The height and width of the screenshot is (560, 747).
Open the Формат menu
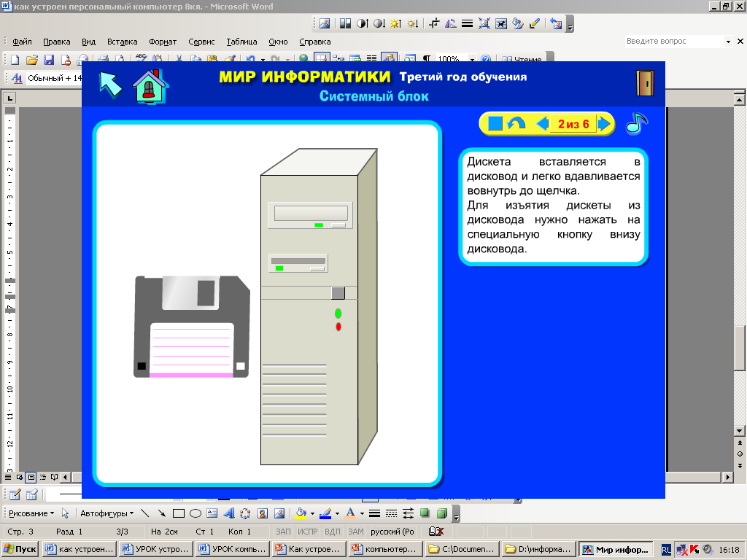163,42
